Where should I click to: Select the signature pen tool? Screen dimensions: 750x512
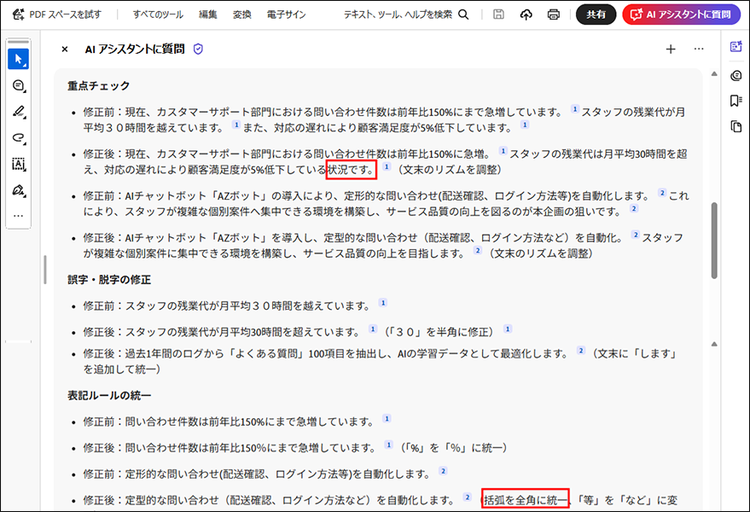click(x=18, y=191)
